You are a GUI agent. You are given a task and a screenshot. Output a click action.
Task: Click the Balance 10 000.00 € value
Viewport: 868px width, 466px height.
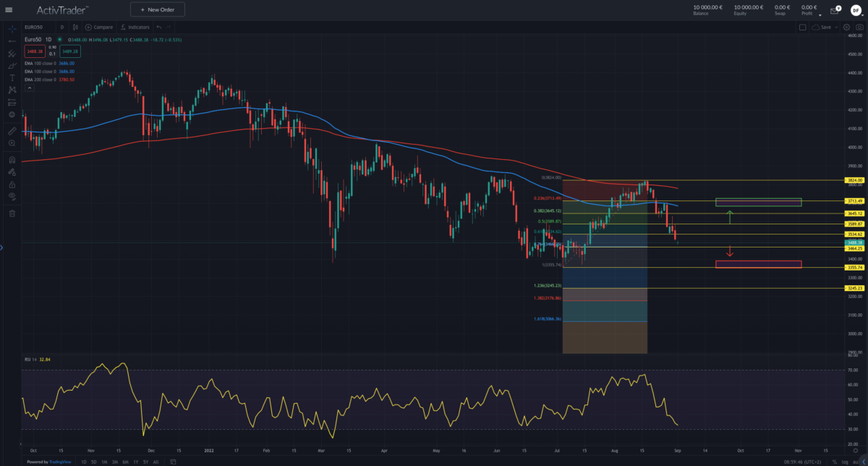(707, 7)
